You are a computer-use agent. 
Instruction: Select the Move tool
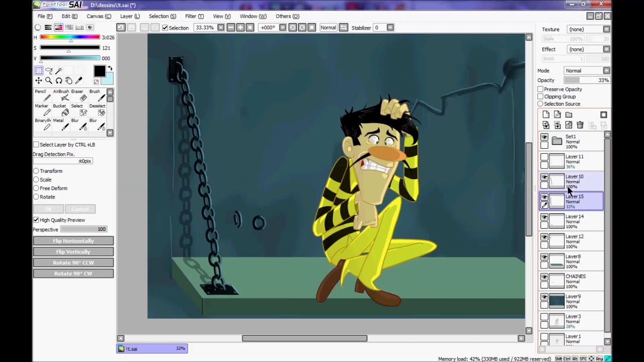pos(39,80)
